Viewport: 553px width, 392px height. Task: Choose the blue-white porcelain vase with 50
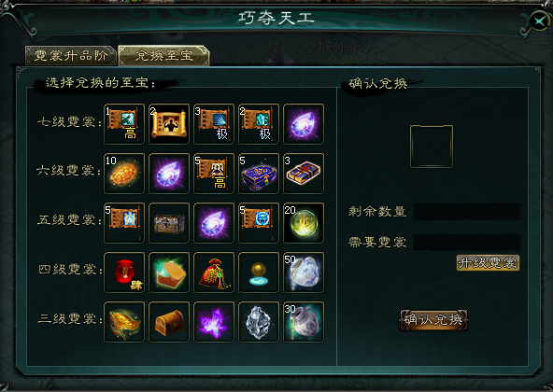pyautogui.click(x=304, y=273)
